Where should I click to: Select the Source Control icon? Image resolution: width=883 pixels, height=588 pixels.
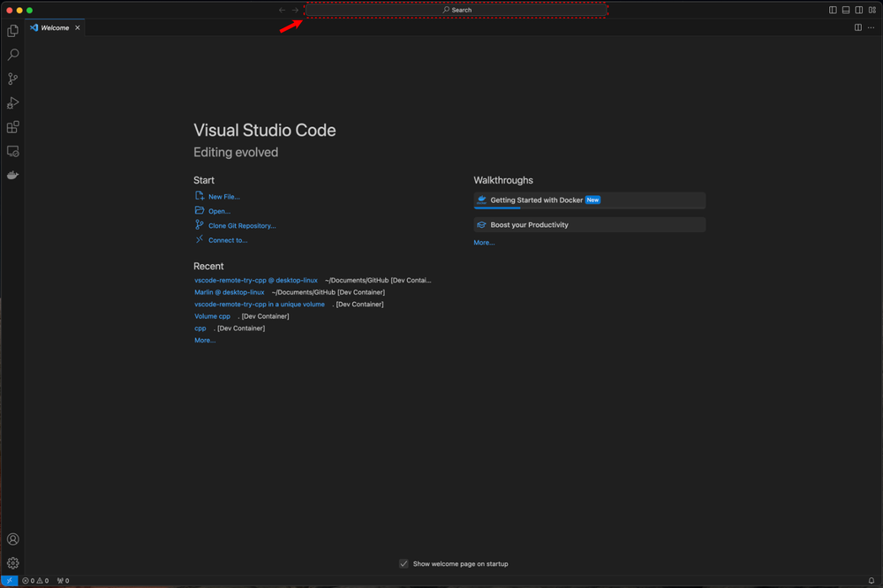[12, 79]
